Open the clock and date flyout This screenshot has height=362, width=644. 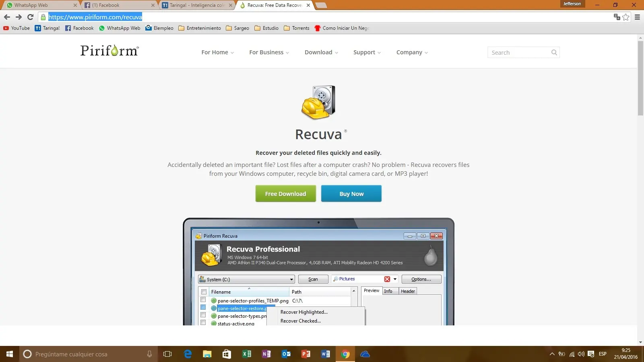click(x=626, y=354)
